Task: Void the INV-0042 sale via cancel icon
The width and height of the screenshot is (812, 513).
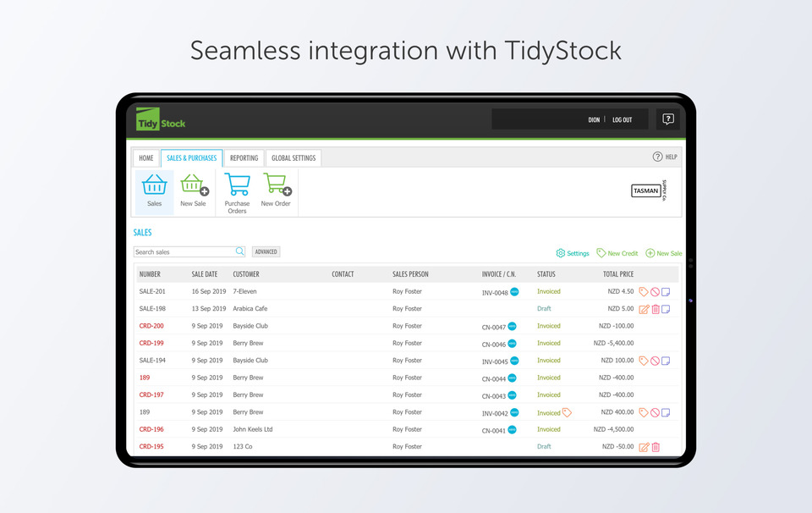Action: click(x=655, y=412)
